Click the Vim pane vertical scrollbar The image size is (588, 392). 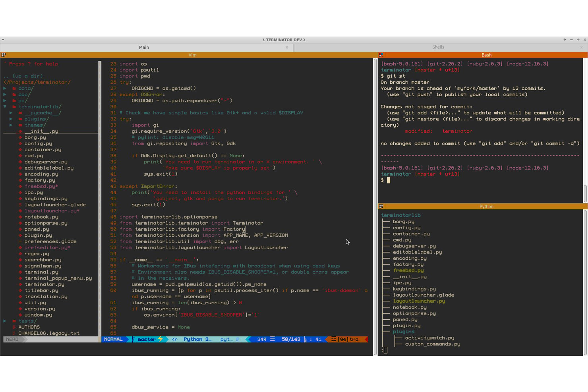(x=375, y=207)
